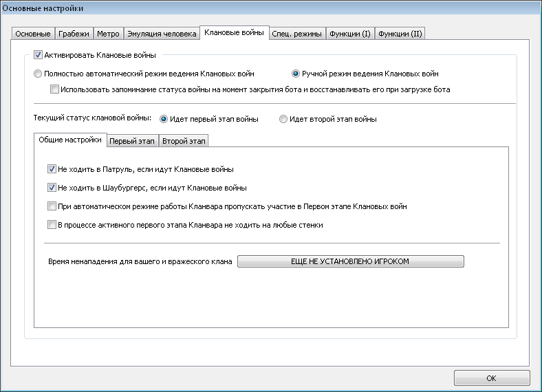Open the Метро tab

coord(108,34)
